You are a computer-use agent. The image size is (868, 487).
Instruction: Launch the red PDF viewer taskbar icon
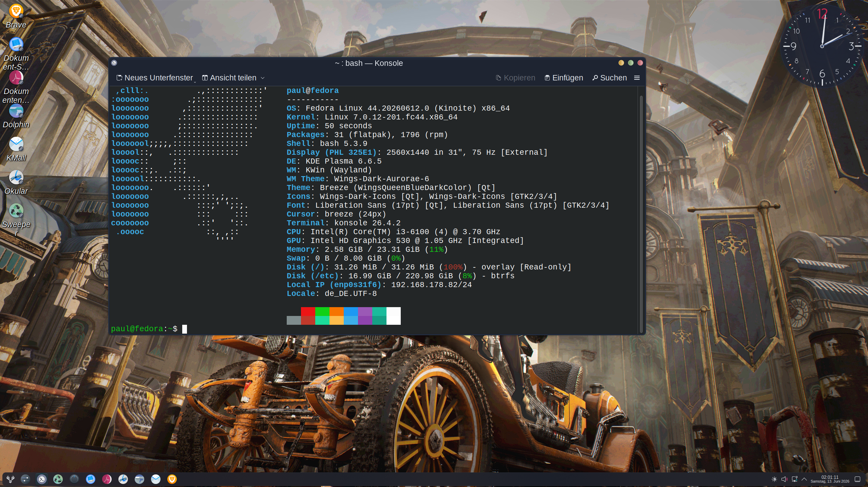tap(107, 479)
